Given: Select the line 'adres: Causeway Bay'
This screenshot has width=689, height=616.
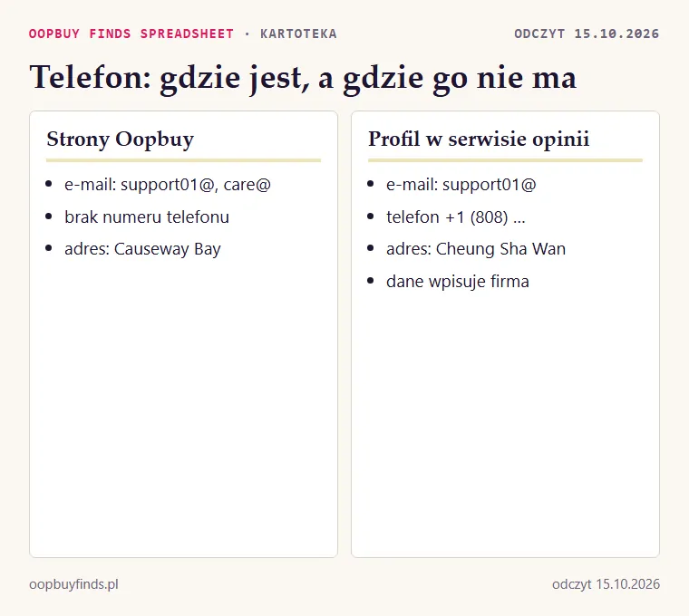Looking at the screenshot, I should (142, 249).
